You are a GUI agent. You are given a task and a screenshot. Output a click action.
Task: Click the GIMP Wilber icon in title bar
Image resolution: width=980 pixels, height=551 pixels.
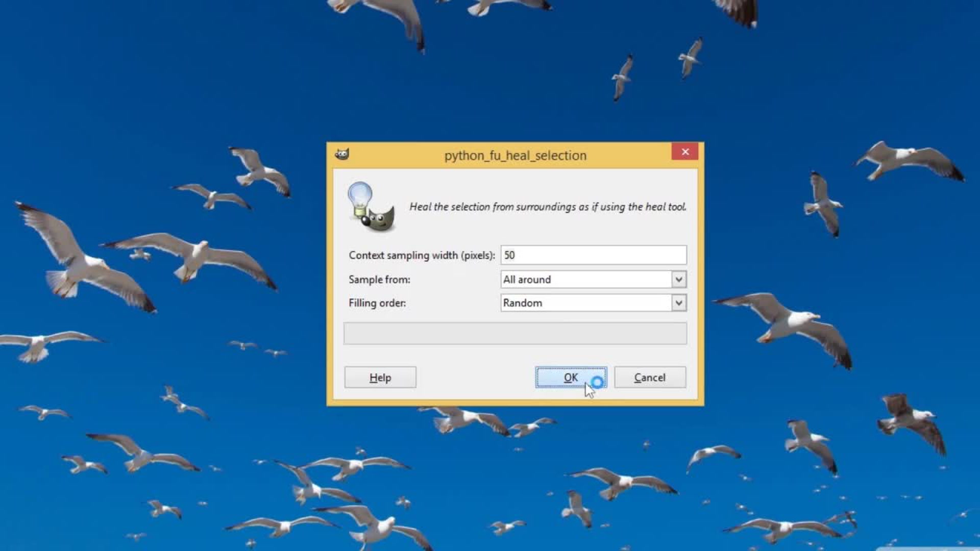342,154
